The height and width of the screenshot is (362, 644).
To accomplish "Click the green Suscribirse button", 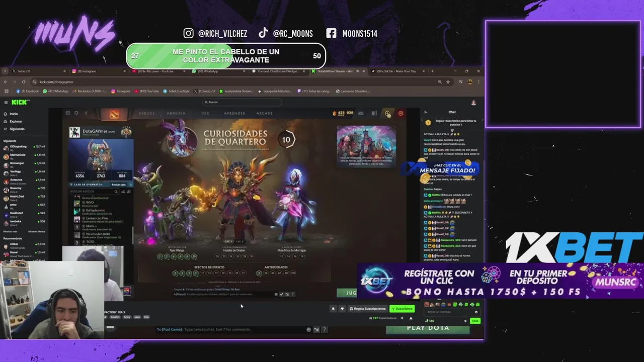I will point(402,309).
